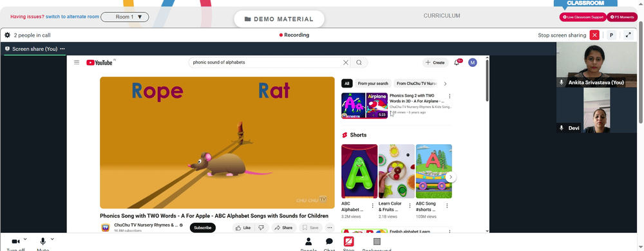This screenshot has height=251, width=644.
Task: Select the 'From your search' filter chip
Action: point(373,84)
